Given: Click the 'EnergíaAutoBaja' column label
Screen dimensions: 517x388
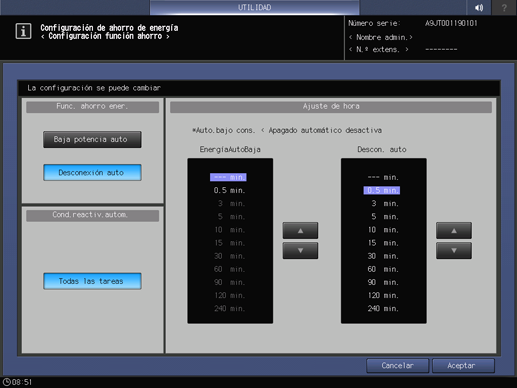Looking at the screenshot, I should point(230,149).
